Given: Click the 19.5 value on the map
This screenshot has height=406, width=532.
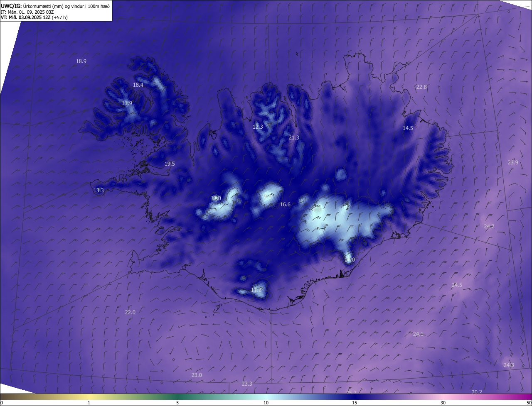Looking at the screenshot, I should (x=170, y=164).
